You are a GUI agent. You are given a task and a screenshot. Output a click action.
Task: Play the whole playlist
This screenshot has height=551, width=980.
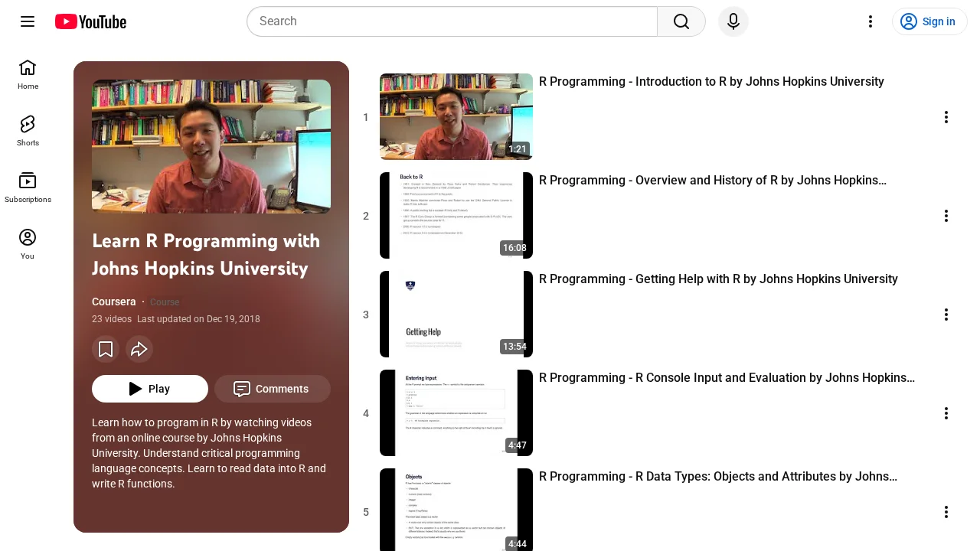pyautogui.click(x=150, y=389)
